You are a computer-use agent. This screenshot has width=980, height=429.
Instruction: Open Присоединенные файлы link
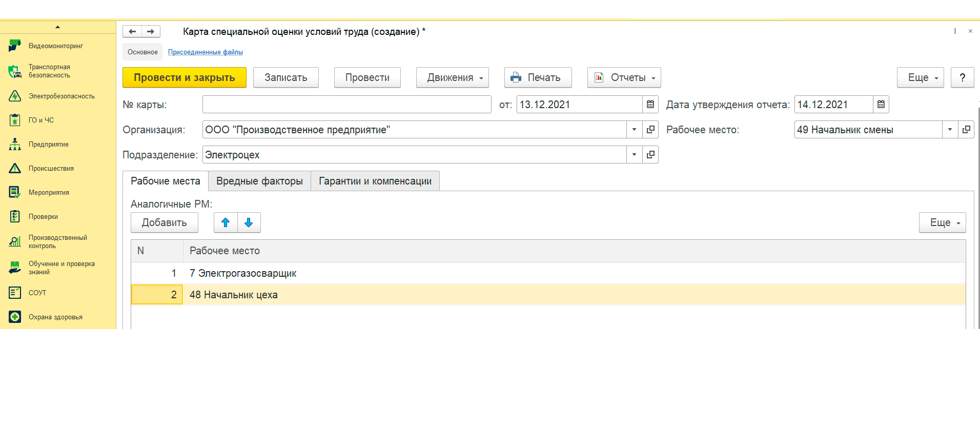(206, 52)
